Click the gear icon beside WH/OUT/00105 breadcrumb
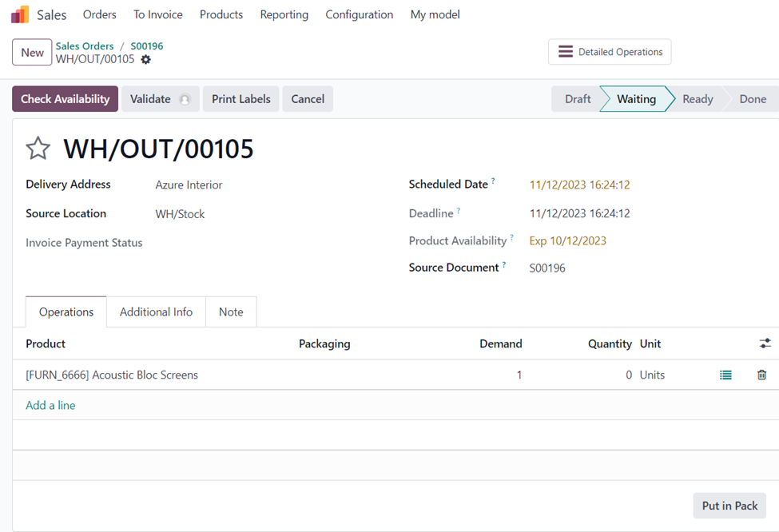Viewport: 779px width, 532px height. [x=145, y=60]
